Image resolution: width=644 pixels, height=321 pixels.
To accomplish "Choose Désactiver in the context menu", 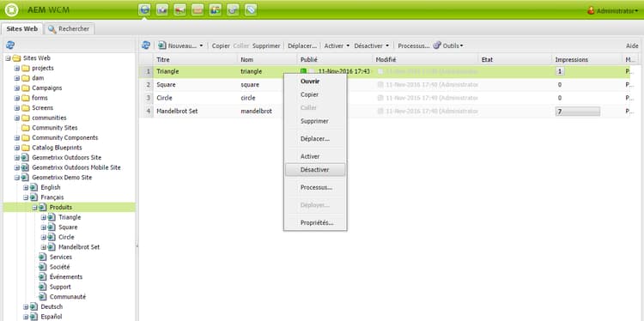I will (315, 170).
